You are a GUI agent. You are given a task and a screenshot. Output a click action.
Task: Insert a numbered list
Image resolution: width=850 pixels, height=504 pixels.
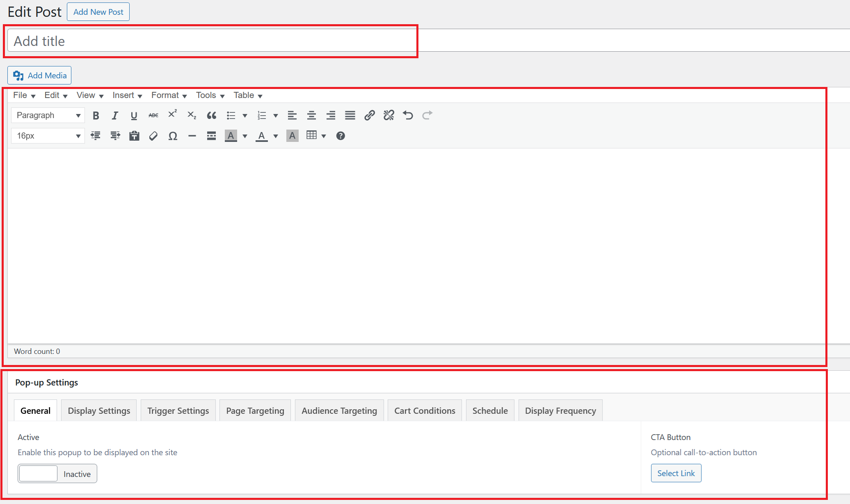tap(262, 116)
